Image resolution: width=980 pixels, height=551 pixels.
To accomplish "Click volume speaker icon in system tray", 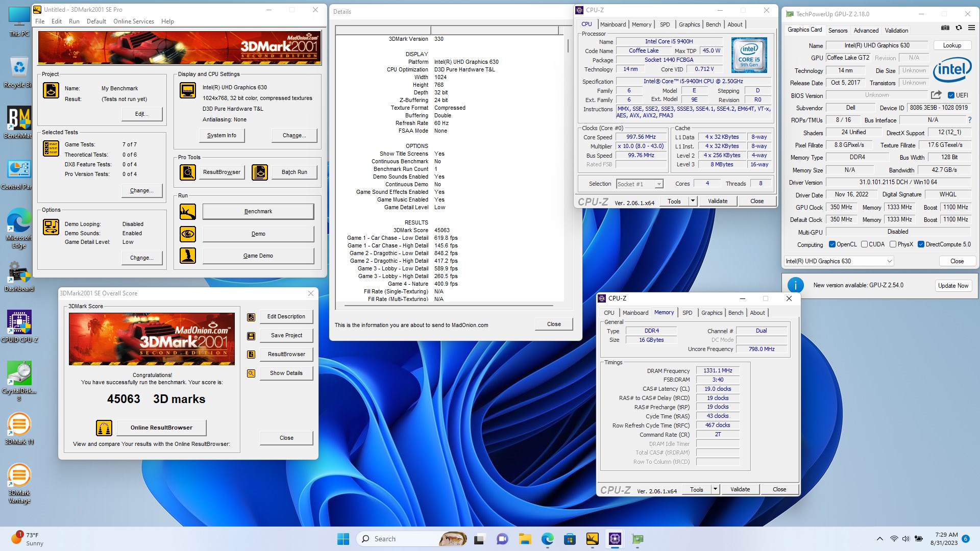I will point(905,539).
